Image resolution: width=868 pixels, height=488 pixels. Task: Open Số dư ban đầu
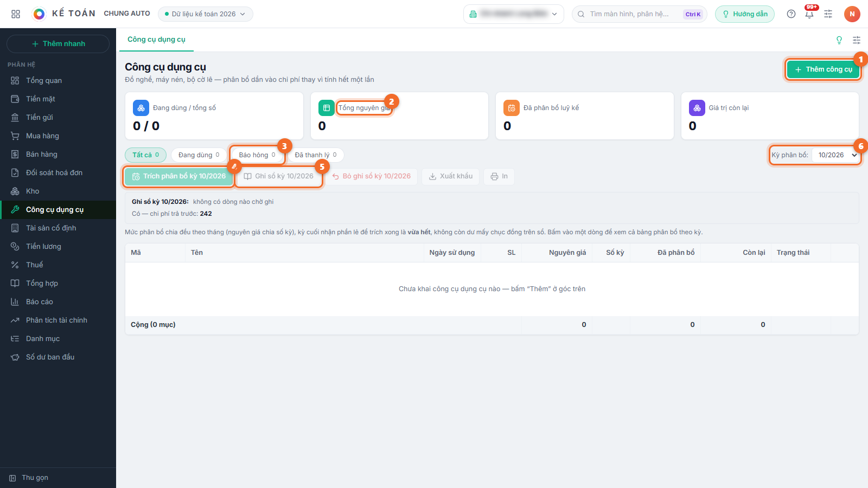pos(58,357)
